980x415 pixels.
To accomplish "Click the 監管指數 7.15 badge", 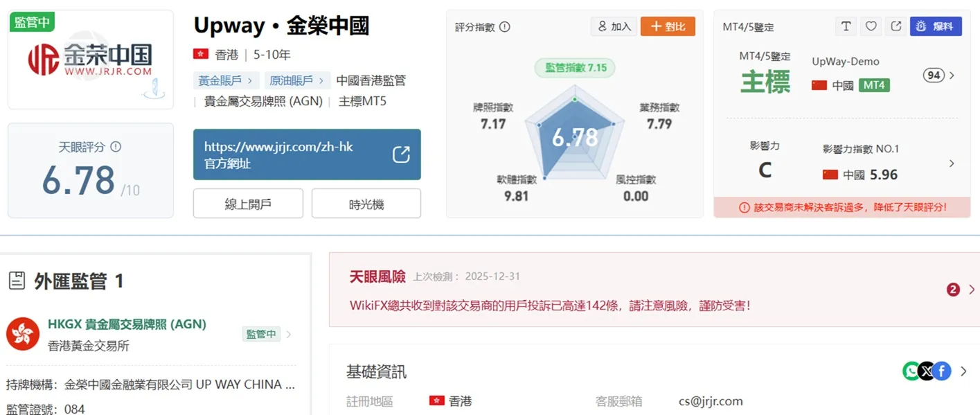I will (575, 67).
